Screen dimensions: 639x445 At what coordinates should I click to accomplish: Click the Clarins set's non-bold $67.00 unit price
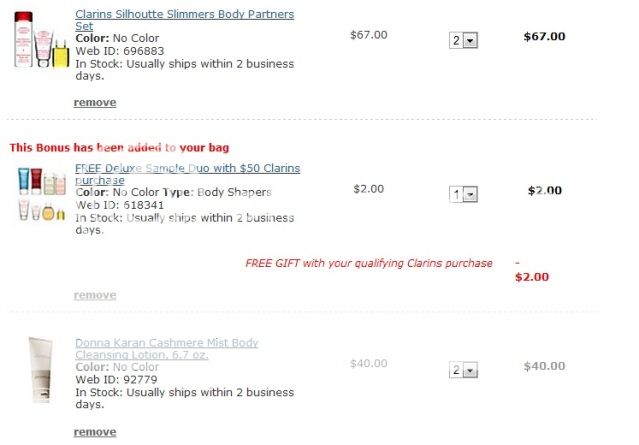click(369, 35)
